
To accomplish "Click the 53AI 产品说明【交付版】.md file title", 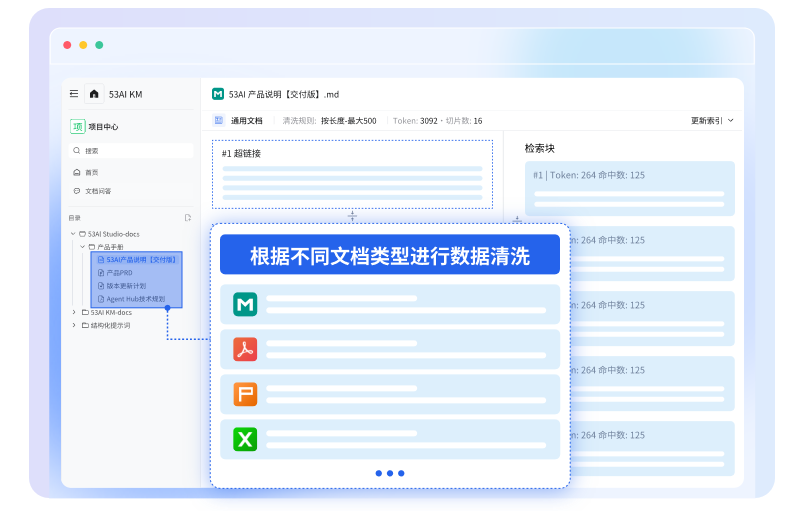I will pos(284,94).
